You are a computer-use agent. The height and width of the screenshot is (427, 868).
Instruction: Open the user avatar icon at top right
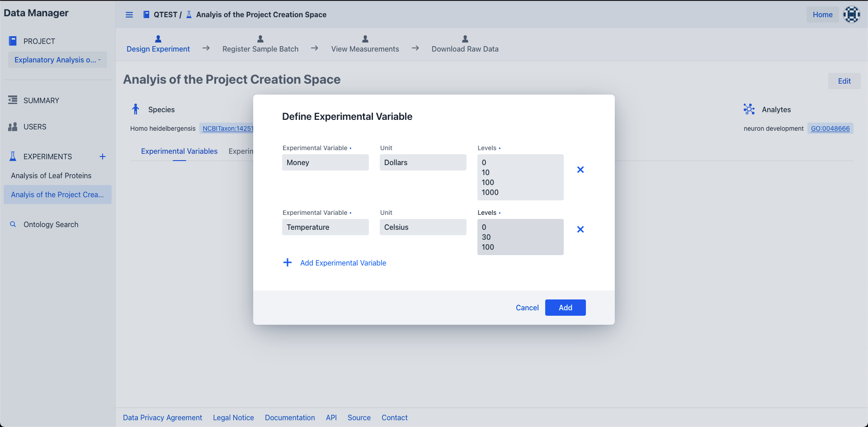tap(851, 14)
